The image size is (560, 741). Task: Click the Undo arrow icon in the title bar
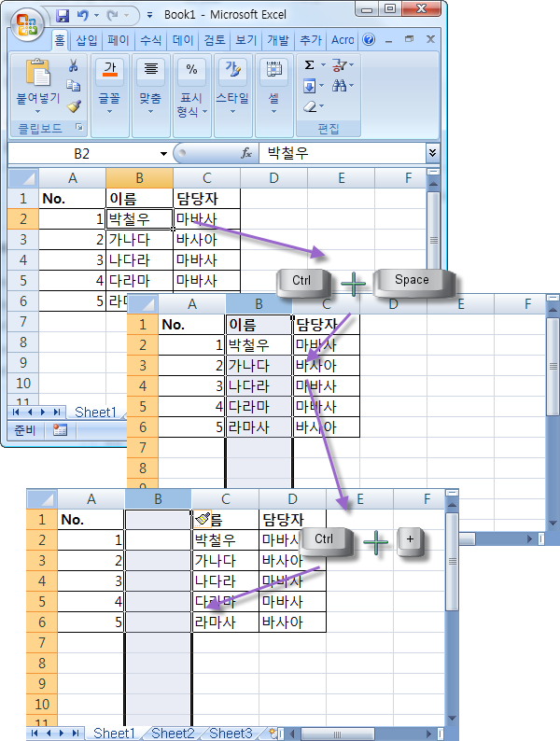click(x=83, y=16)
